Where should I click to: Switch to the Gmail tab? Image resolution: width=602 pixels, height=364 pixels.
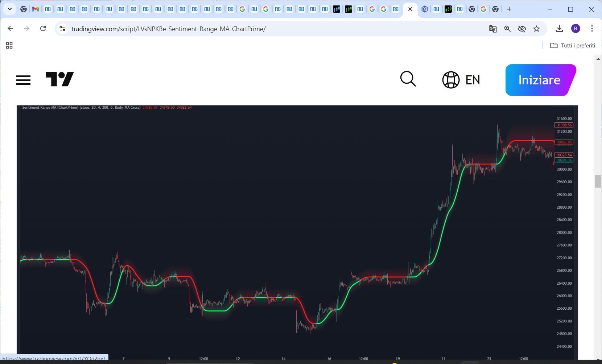pyautogui.click(x=36, y=9)
